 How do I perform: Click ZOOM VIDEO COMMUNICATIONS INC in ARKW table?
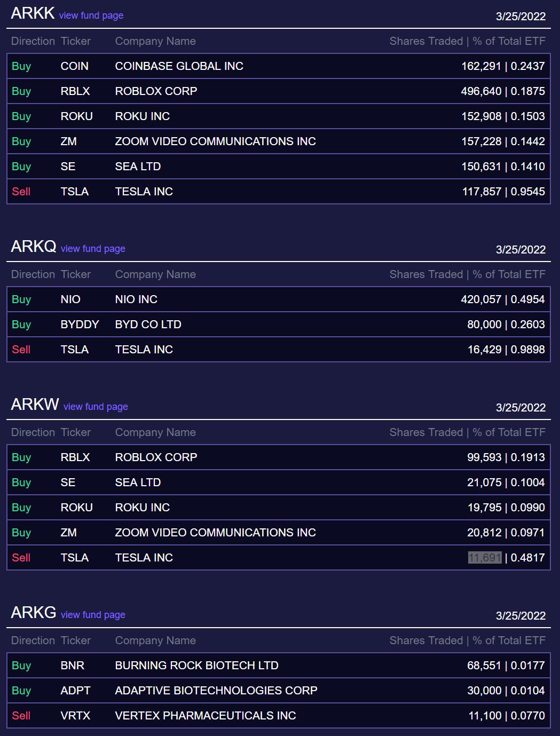[215, 533]
